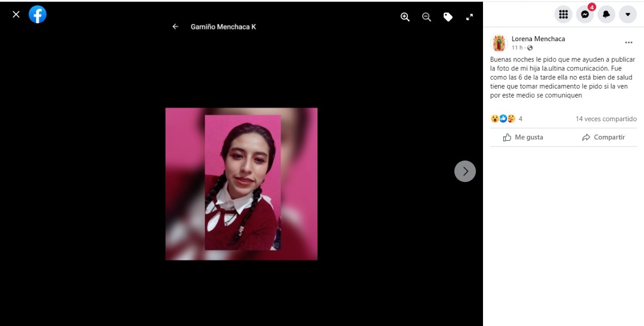Viewport: 644px width, 326px height.
Task: Select the missing girl's photo
Action: (242, 184)
